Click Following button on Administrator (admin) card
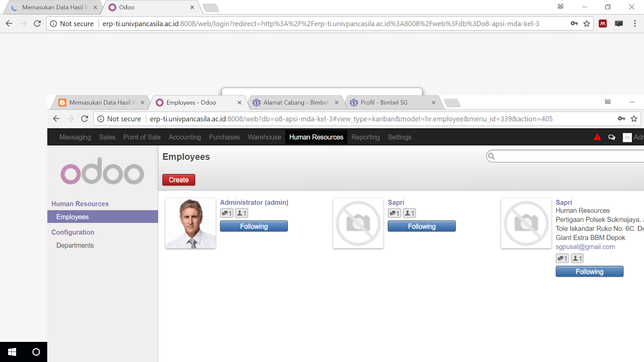 point(254,226)
